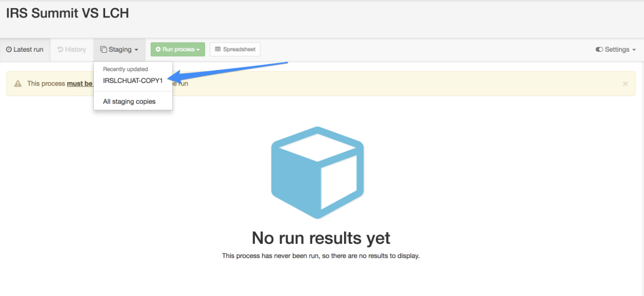Viewport: 644px width, 296px height.
Task: Collapse the Staging dropdown menu
Action: pos(119,50)
